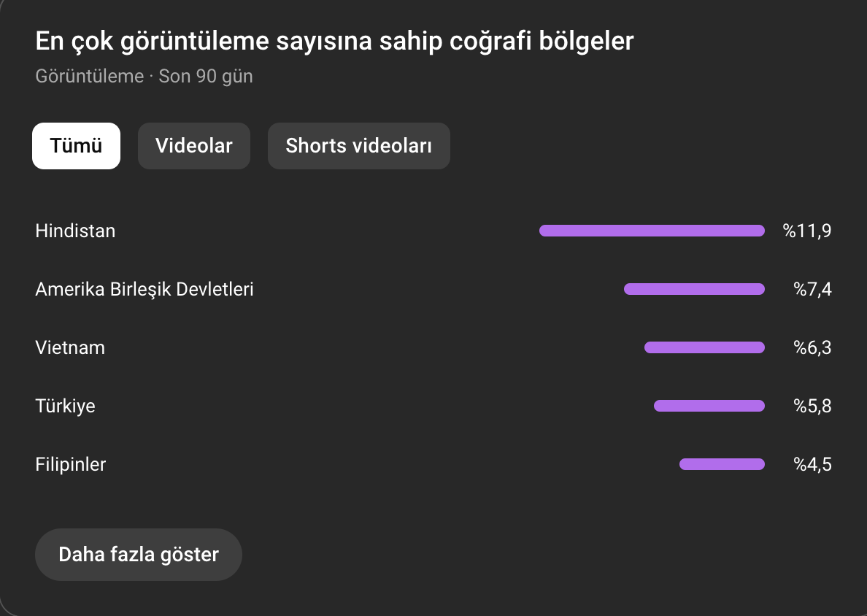This screenshot has width=867, height=616.
Task: Click the card title about coğrafi bölgeler
Action: [x=334, y=42]
